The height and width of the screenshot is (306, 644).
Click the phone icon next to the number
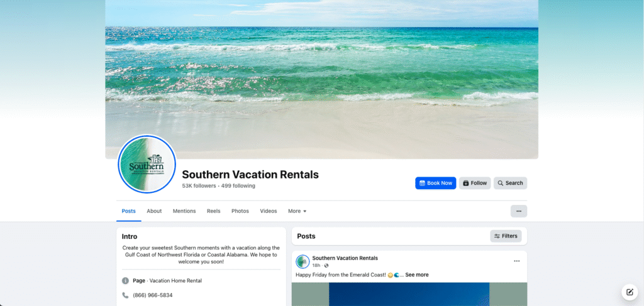pos(125,295)
